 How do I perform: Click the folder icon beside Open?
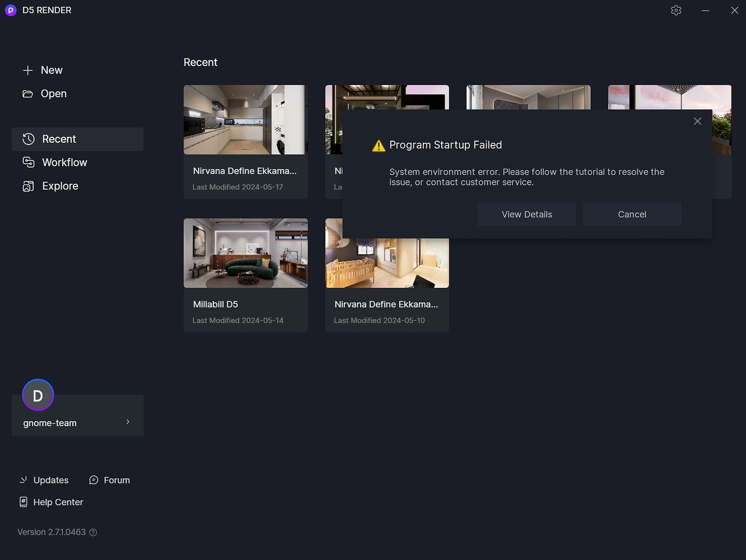27,94
